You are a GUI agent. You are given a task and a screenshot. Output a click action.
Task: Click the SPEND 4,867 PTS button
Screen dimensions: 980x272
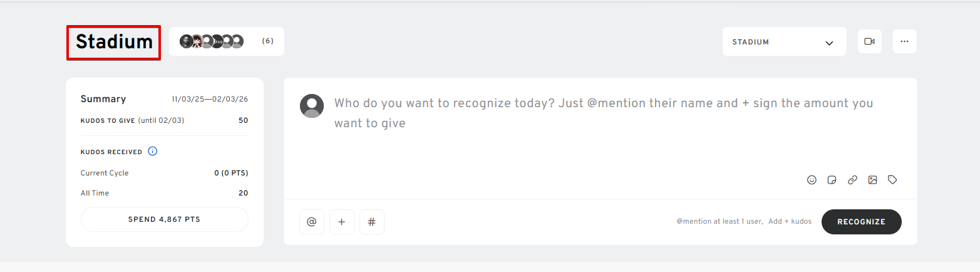[x=164, y=219]
